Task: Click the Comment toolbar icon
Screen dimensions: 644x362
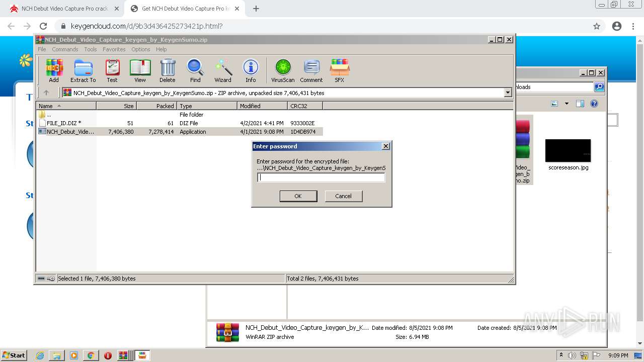Action: (311, 70)
